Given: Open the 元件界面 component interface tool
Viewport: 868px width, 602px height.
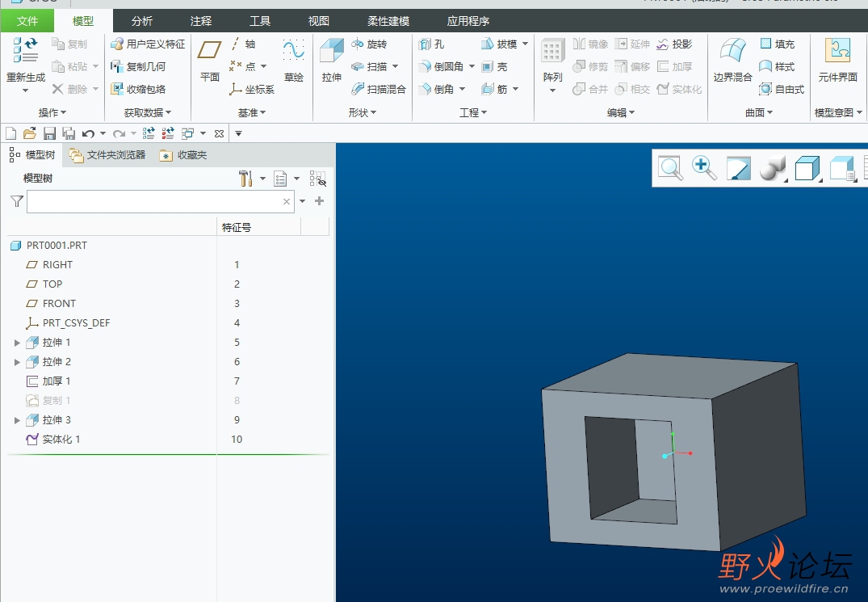Looking at the screenshot, I should (x=837, y=60).
